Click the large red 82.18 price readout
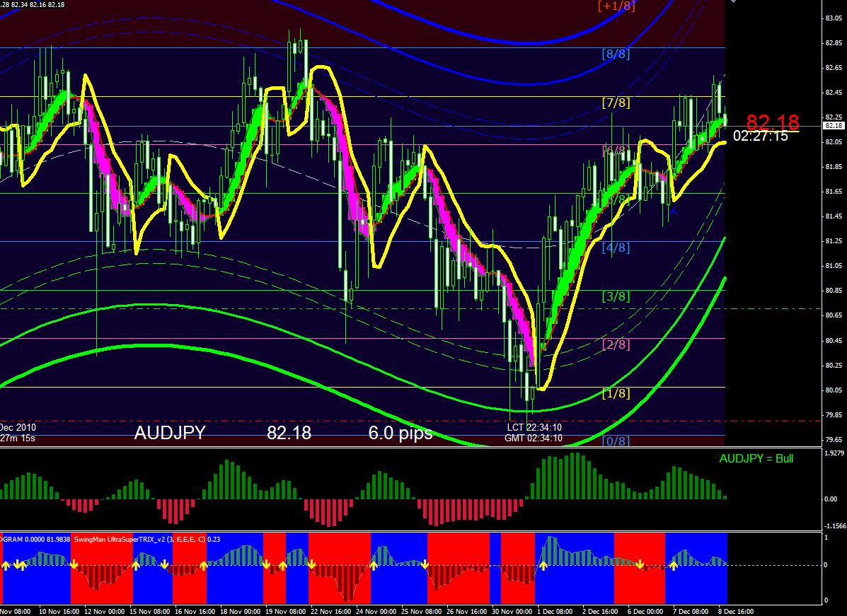 773,122
